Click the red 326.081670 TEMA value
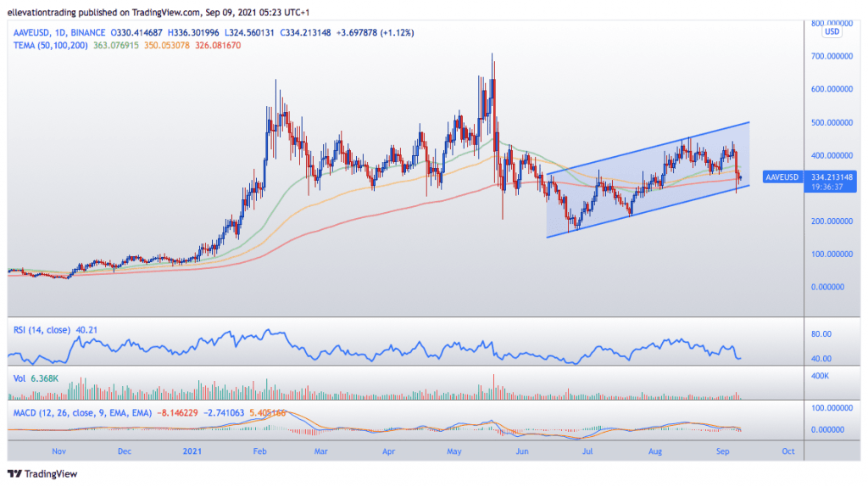The image size is (868, 487). tap(218, 45)
